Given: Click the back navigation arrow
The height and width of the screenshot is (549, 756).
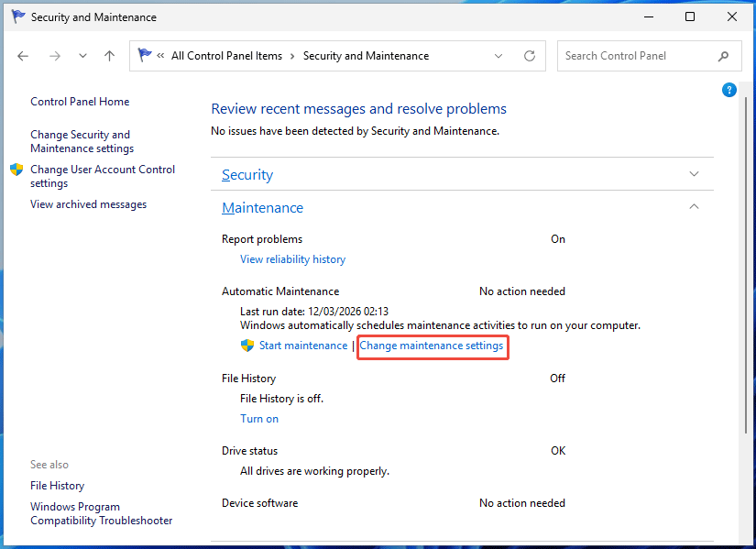Looking at the screenshot, I should pyautogui.click(x=23, y=56).
